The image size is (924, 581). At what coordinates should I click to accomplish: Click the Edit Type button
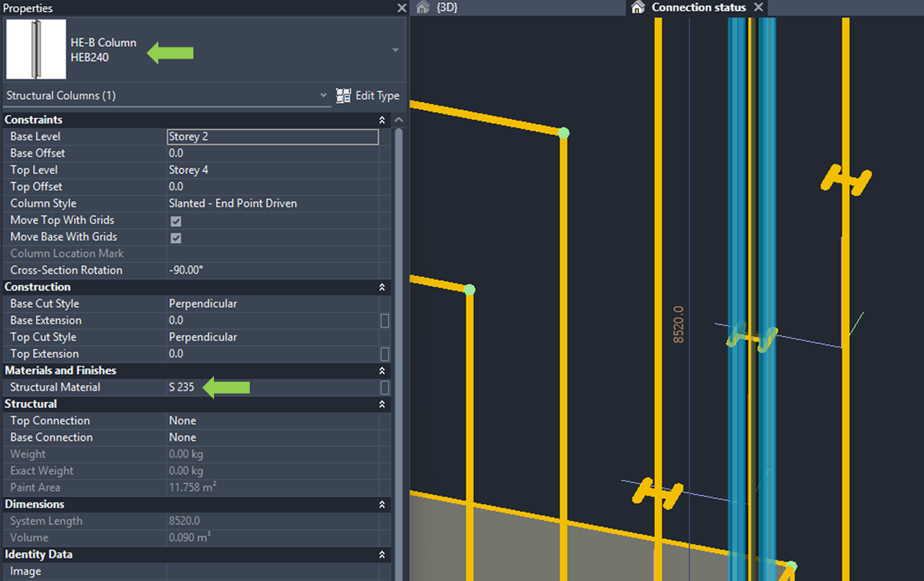pyautogui.click(x=368, y=96)
